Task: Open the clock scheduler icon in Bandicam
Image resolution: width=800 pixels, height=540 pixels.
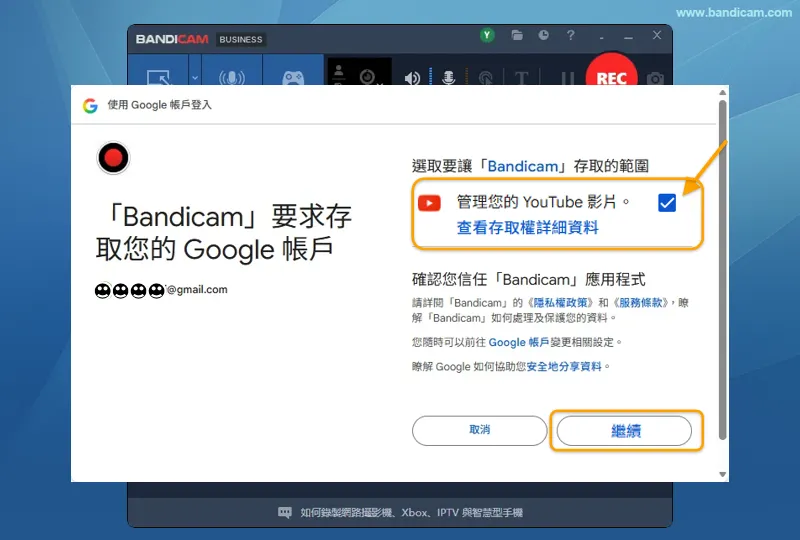Action: coord(544,35)
